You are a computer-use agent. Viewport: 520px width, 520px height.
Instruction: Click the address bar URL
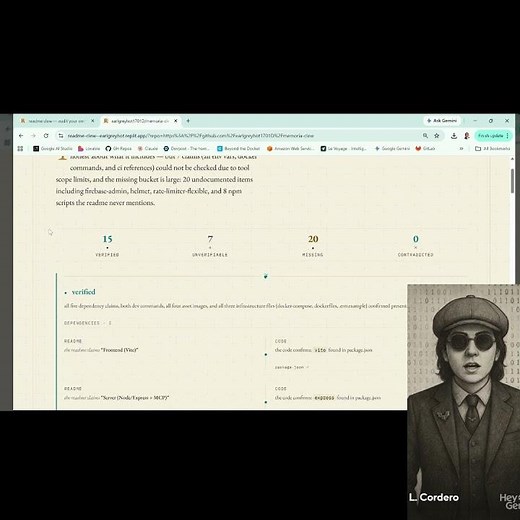190,136
